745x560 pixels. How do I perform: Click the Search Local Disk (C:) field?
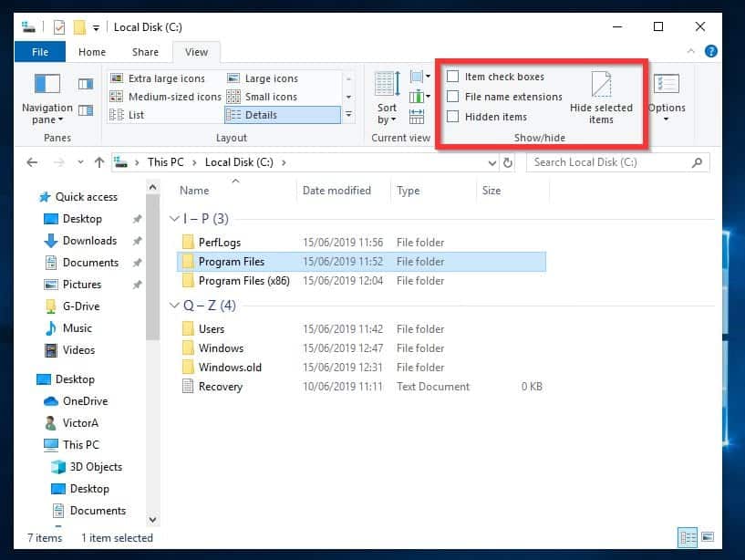click(617, 162)
